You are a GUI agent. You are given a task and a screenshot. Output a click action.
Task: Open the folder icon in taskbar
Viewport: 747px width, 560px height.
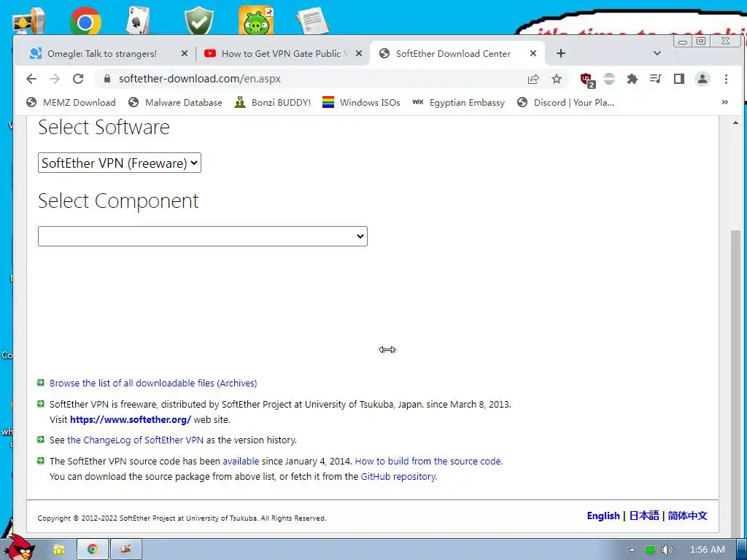click(x=58, y=550)
